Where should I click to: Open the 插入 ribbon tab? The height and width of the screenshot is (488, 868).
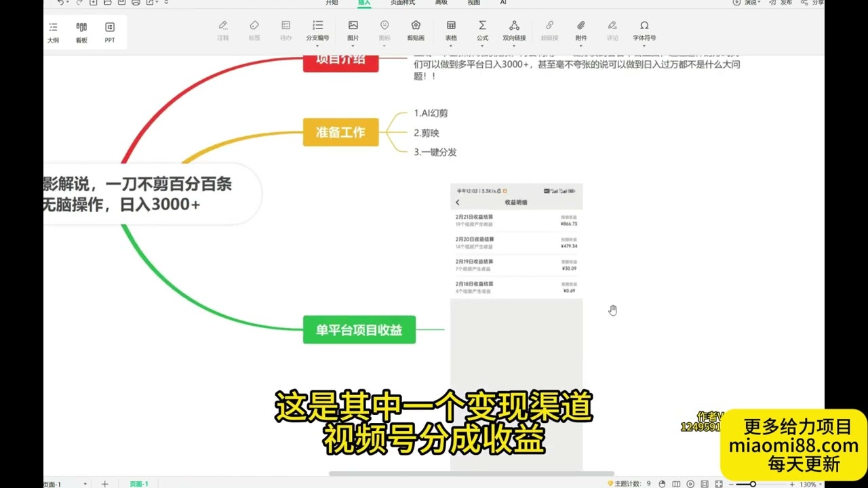(364, 3)
